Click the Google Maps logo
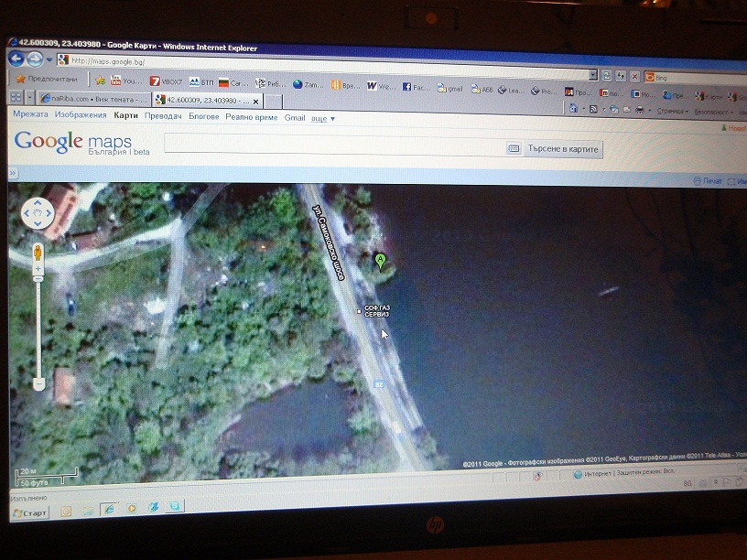Viewport: 747px width, 560px height. pyautogui.click(x=81, y=143)
